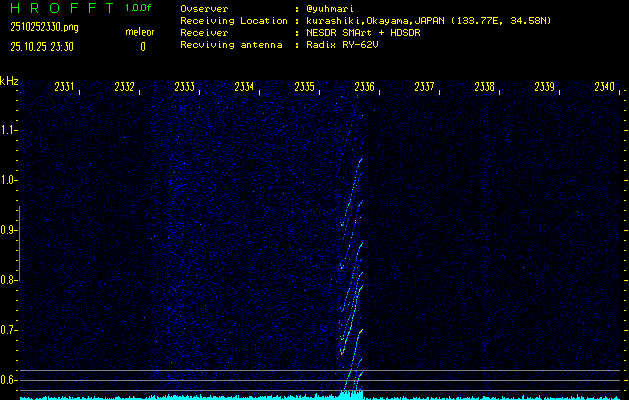Click the 25.10.25 23:30 timestamp

pos(41,46)
